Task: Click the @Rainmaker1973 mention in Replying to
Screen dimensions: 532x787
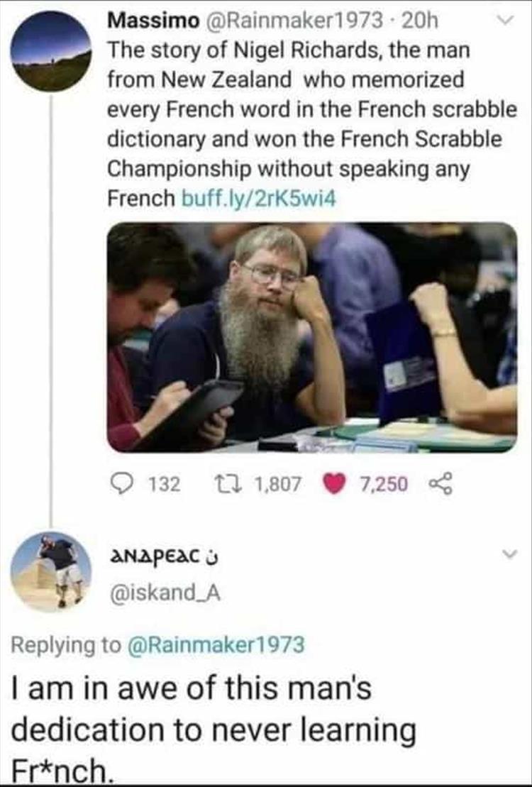Action: (216, 644)
